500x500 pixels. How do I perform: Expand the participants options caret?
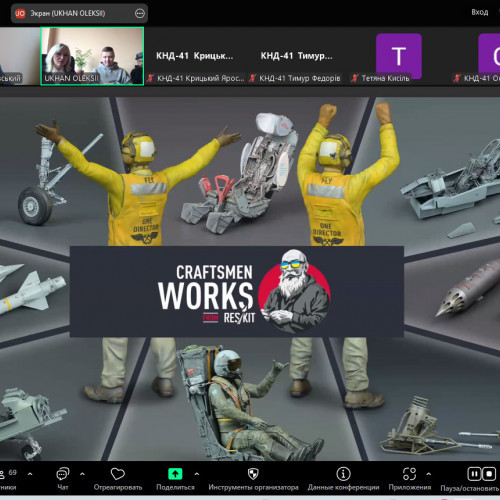[30, 474]
